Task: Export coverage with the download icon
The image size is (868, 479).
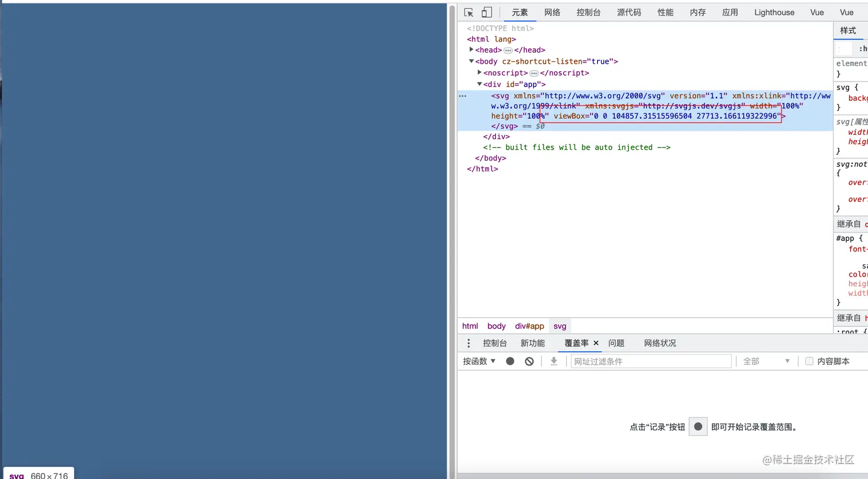Action: (x=553, y=361)
